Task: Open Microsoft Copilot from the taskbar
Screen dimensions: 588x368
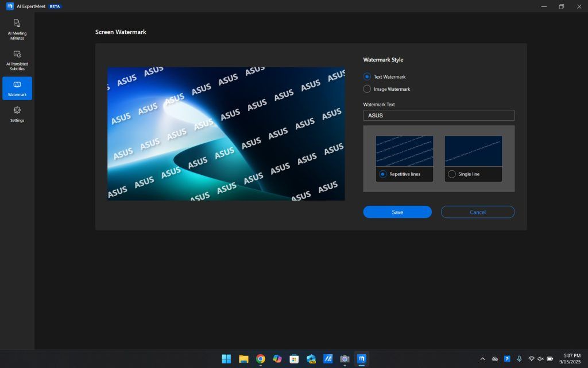Action: click(x=277, y=359)
